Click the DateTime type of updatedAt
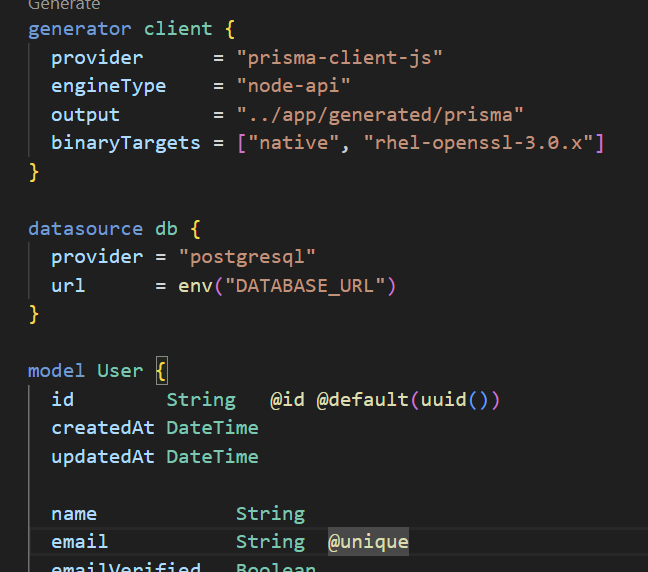648x572 pixels. (212, 457)
